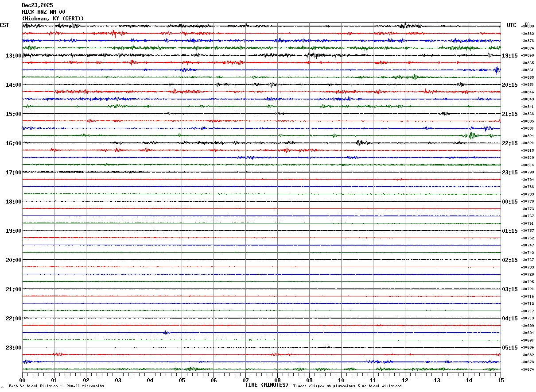Click the '13:00' CST time label
Viewport: 536px width, 392px height.
tap(13, 56)
